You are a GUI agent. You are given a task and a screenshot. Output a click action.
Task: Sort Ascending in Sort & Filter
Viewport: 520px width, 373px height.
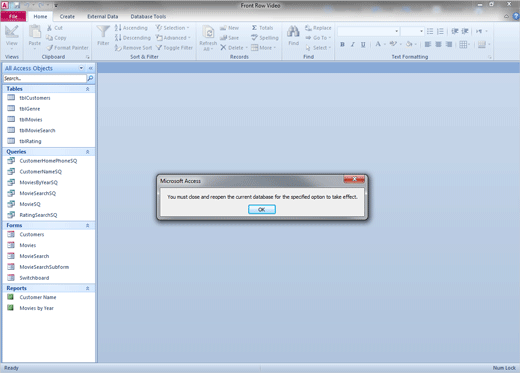pyautogui.click(x=131, y=28)
